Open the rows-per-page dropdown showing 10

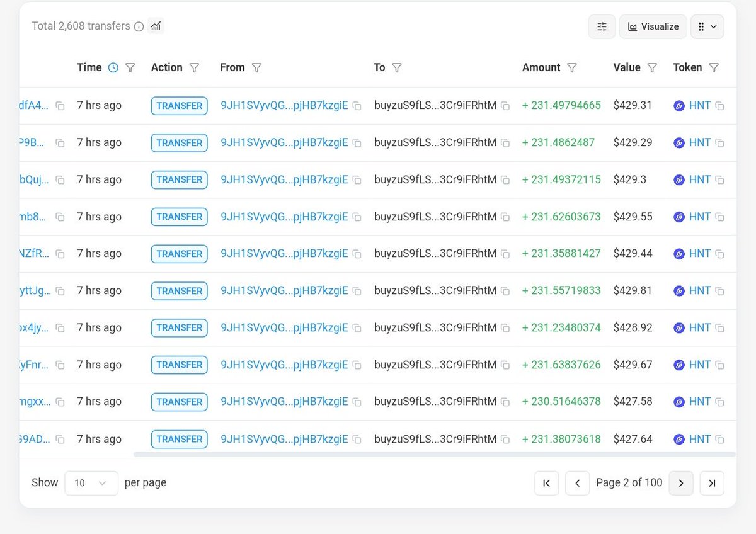pyautogui.click(x=91, y=483)
